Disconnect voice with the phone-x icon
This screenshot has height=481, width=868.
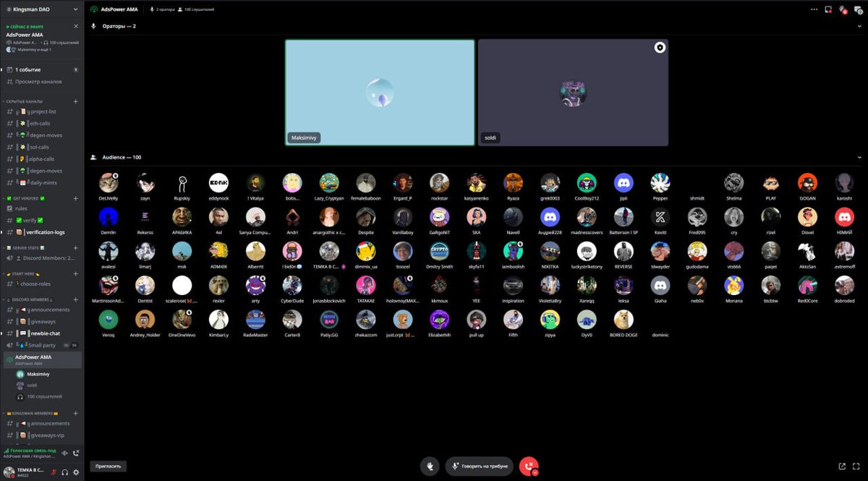pyautogui.click(x=76, y=453)
